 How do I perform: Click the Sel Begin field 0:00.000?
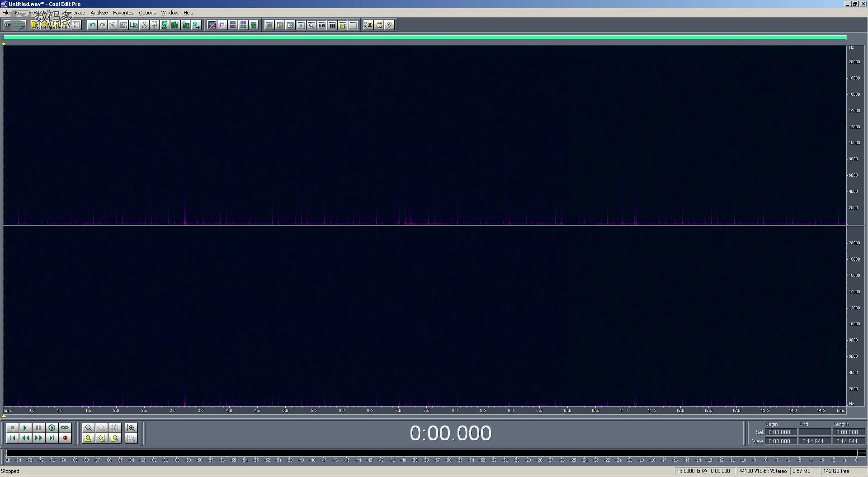coord(781,432)
